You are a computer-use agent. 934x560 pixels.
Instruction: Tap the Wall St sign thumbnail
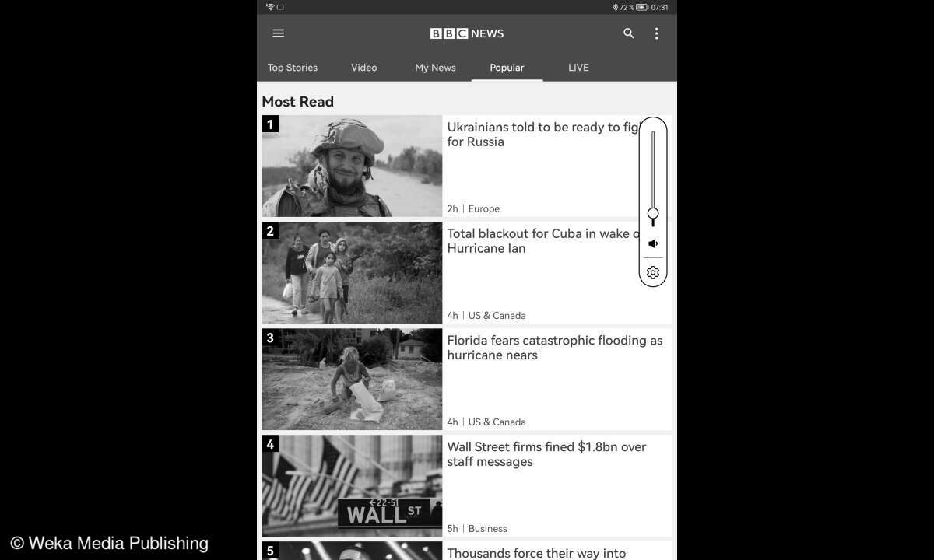(x=352, y=485)
